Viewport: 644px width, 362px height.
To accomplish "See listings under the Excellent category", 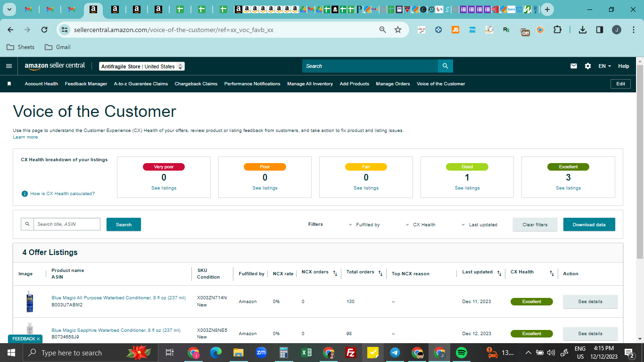I will point(568,188).
